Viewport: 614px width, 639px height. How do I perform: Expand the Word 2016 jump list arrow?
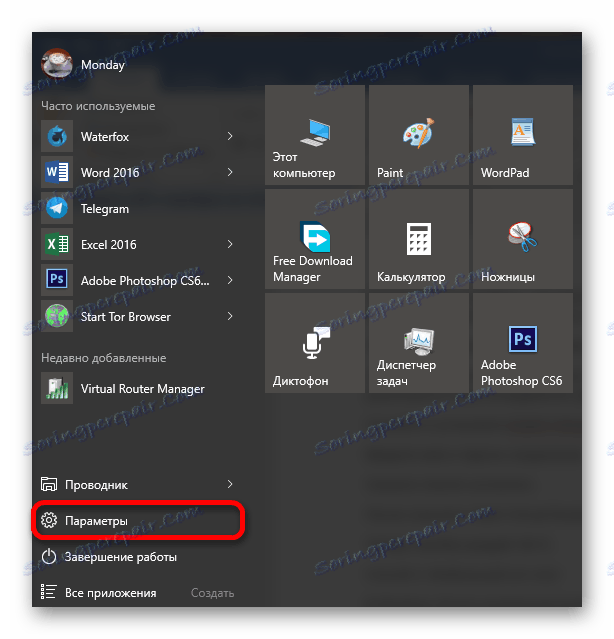pos(230,172)
